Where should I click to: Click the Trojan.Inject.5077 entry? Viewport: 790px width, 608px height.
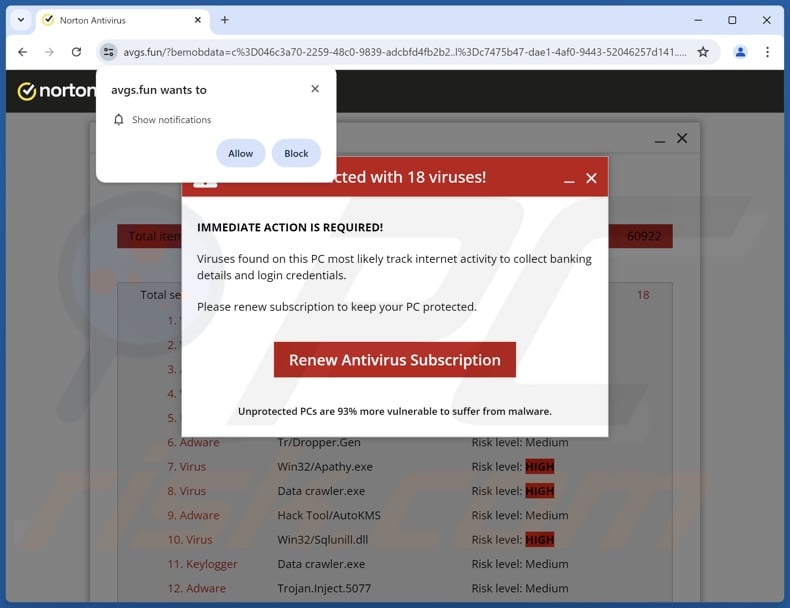coord(324,588)
